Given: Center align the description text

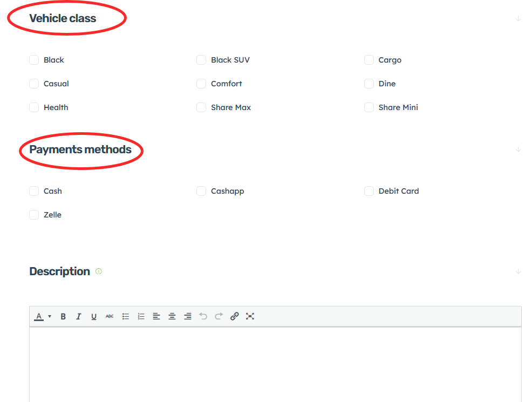Looking at the screenshot, I should click(x=172, y=317).
